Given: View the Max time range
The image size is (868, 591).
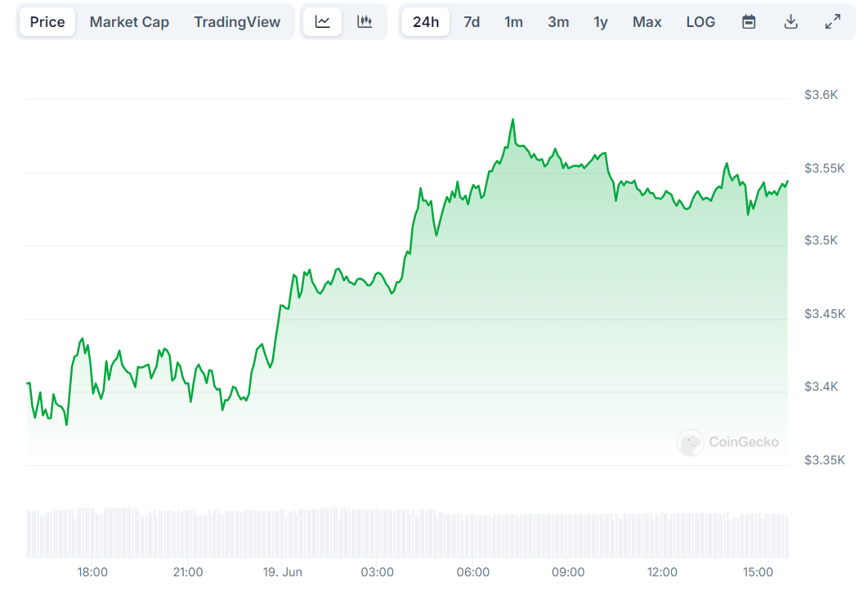Looking at the screenshot, I should [x=647, y=22].
